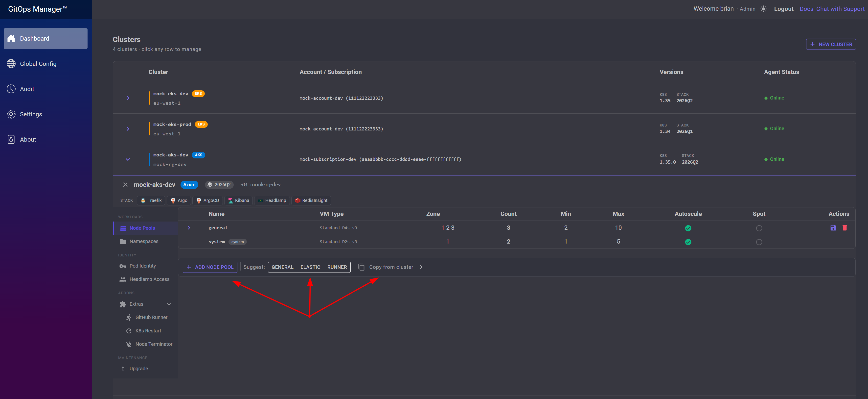This screenshot has height=399, width=868.
Task: Open Headlamp Access section
Action: coord(146,279)
